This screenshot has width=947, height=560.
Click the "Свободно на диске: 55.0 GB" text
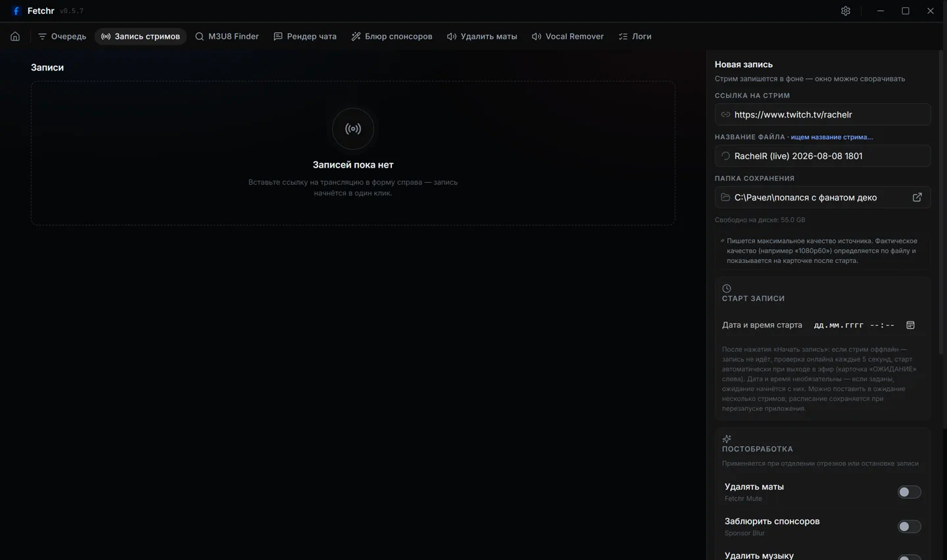tap(760, 220)
